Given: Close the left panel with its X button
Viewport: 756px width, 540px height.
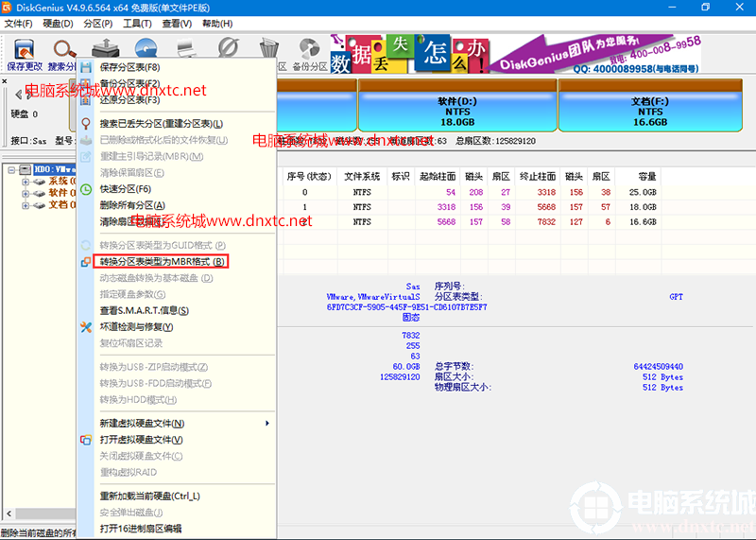Looking at the screenshot, I should pyautogui.click(x=5, y=81).
